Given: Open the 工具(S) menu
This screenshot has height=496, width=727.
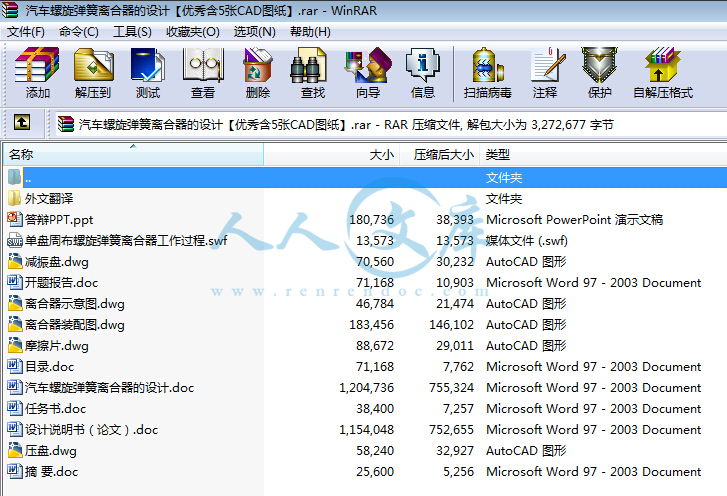Looking at the screenshot, I should click(132, 32).
